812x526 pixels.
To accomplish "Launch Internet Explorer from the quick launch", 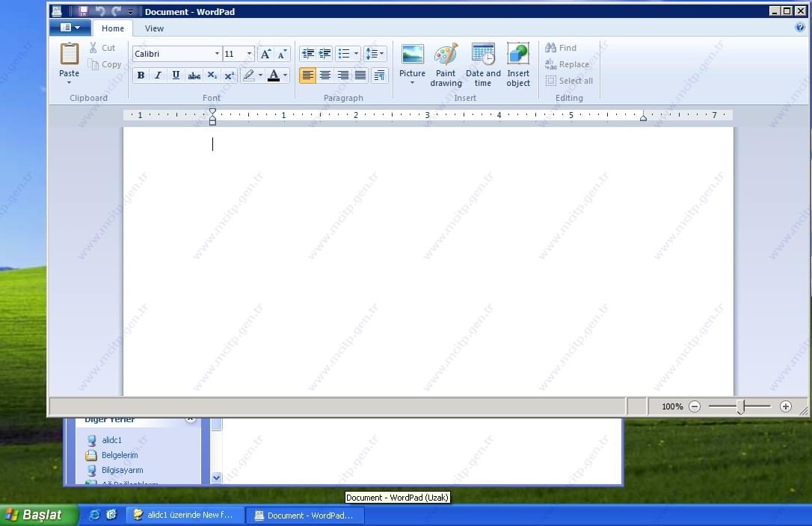I will point(95,515).
